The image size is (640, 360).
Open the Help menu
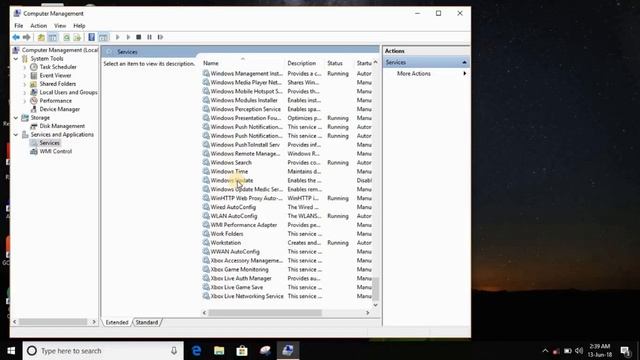[x=79, y=26]
